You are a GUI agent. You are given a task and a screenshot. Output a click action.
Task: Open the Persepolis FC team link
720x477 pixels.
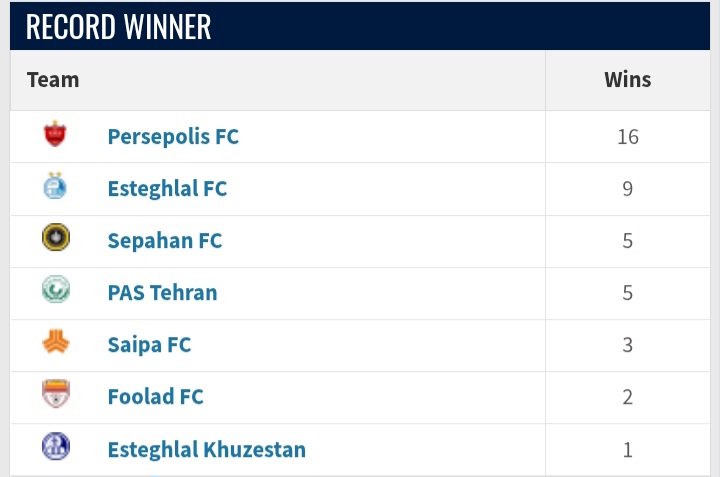click(x=173, y=137)
